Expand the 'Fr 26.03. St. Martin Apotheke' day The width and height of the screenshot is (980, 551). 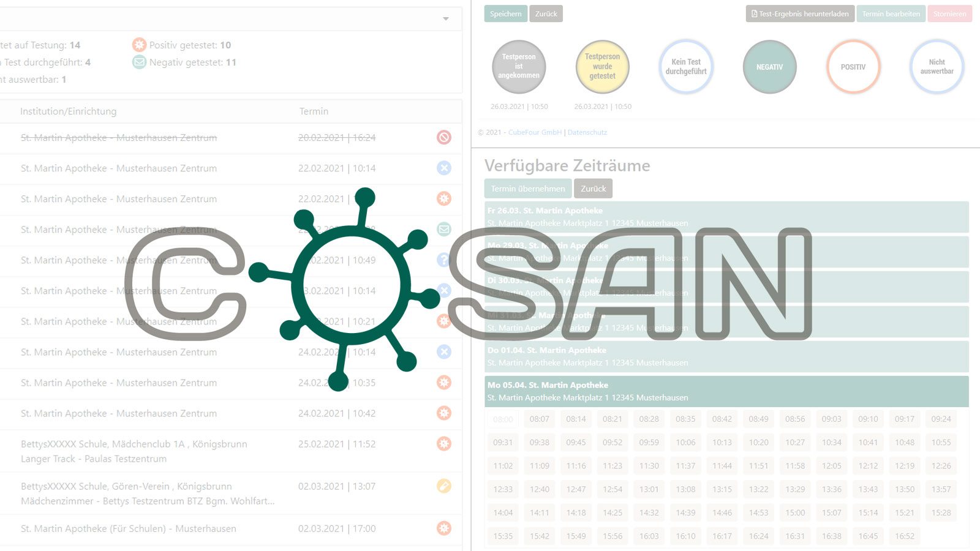click(x=726, y=217)
